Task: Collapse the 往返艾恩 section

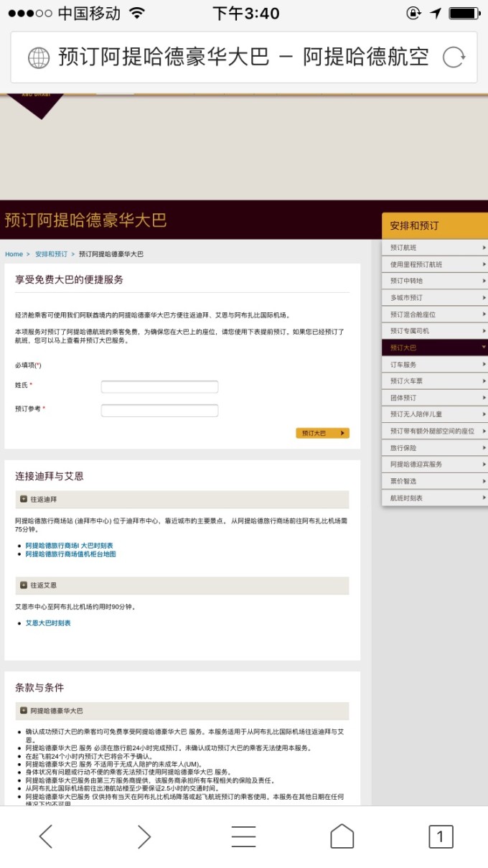Action: (x=182, y=586)
